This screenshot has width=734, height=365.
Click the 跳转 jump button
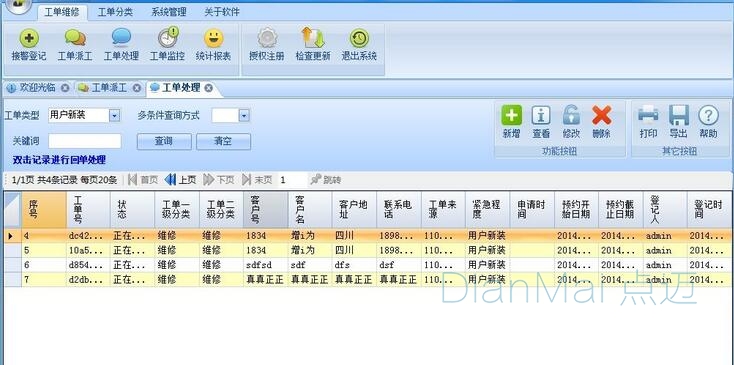[x=326, y=180]
